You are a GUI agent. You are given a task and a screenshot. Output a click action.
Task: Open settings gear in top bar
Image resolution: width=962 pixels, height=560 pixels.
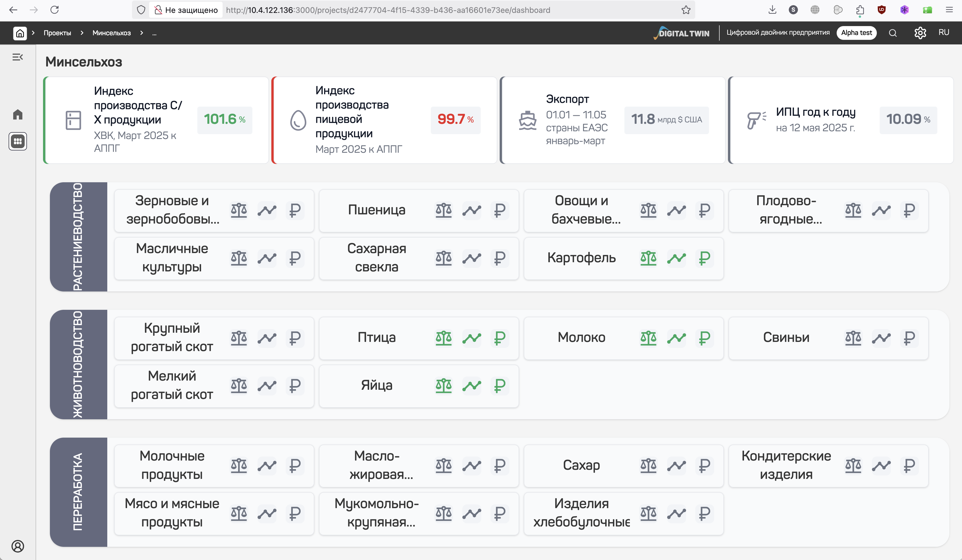click(x=920, y=33)
